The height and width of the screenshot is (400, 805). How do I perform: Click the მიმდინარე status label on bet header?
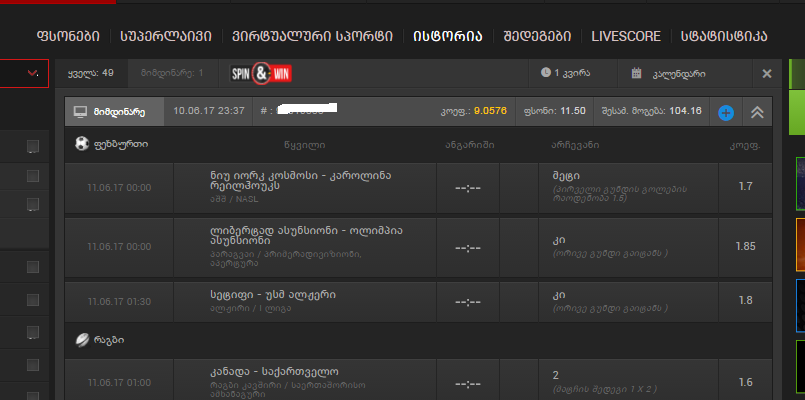(119, 112)
